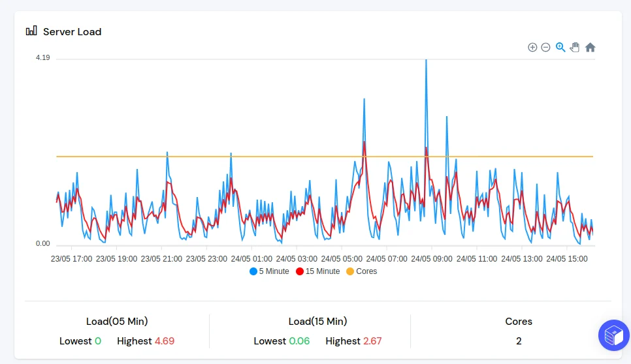Toggle the Cores series legend
Screen dimensions: 631x364
point(362,271)
